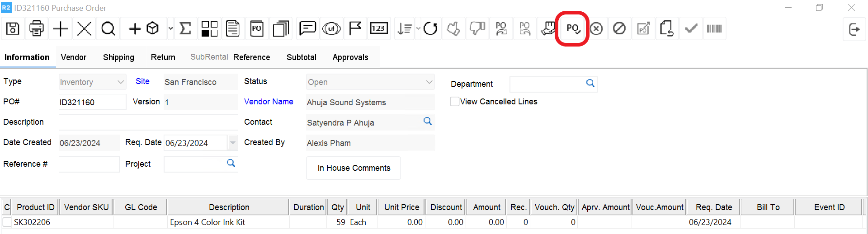
Task: Switch to the Vendor tab
Action: point(73,57)
